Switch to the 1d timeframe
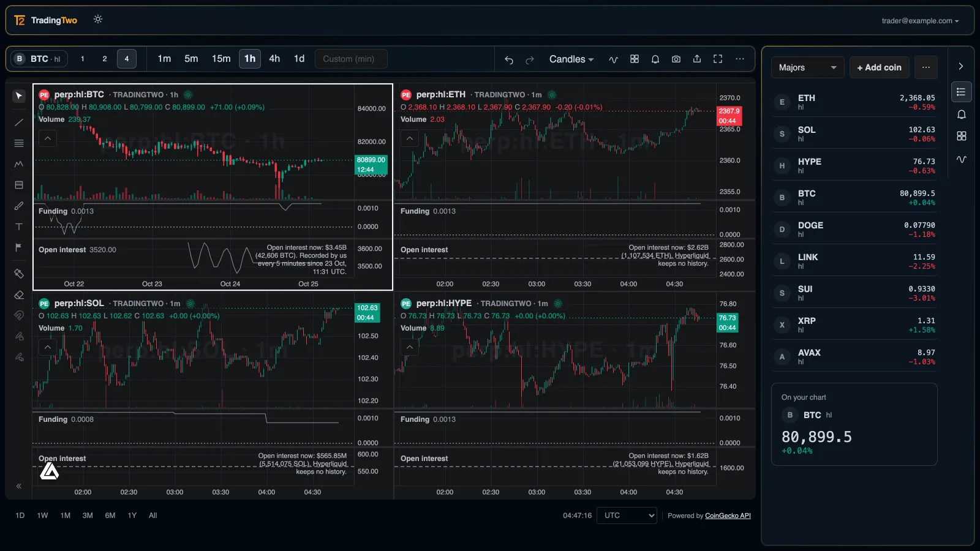980x551 pixels. [x=299, y=59]
